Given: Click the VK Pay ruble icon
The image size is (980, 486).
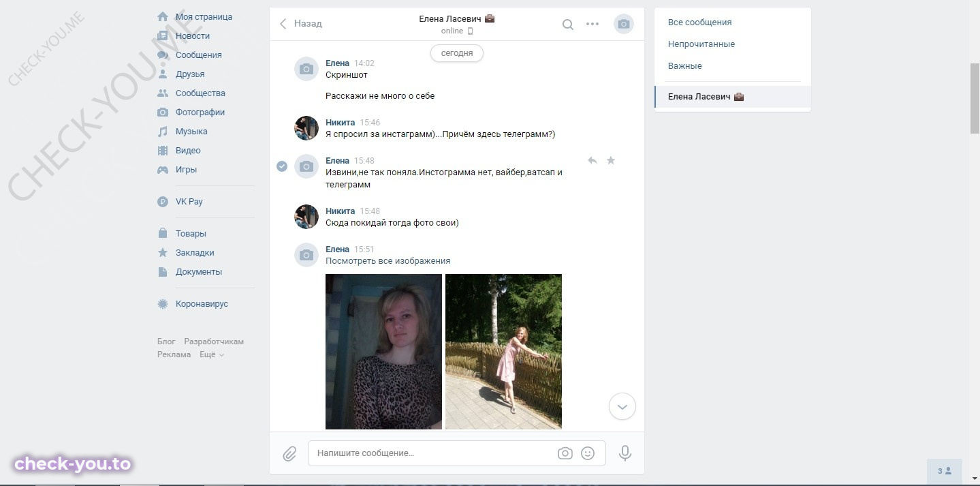Looking at the screenshot, I should (x=163, y=201).
